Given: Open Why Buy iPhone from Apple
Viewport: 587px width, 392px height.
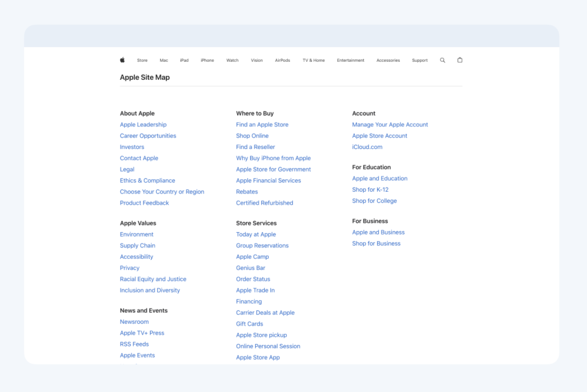Looking at the screenshot, I should 273,159.
